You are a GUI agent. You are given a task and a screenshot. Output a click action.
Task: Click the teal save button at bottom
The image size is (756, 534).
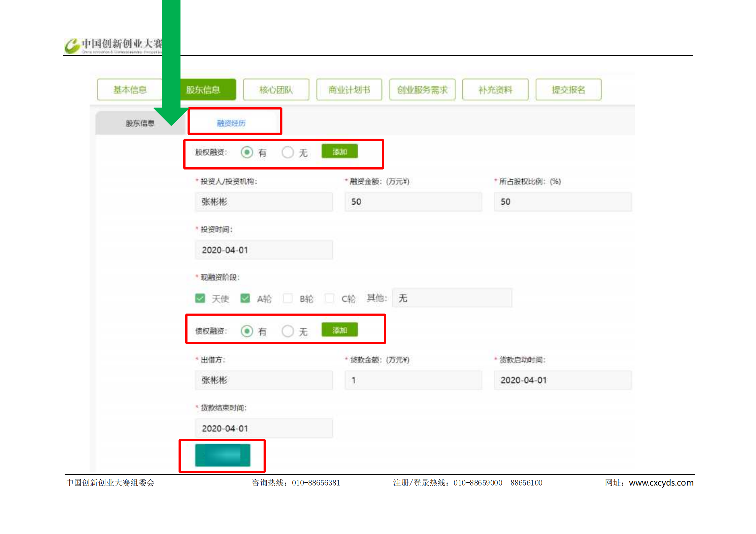tap(223, 455)
